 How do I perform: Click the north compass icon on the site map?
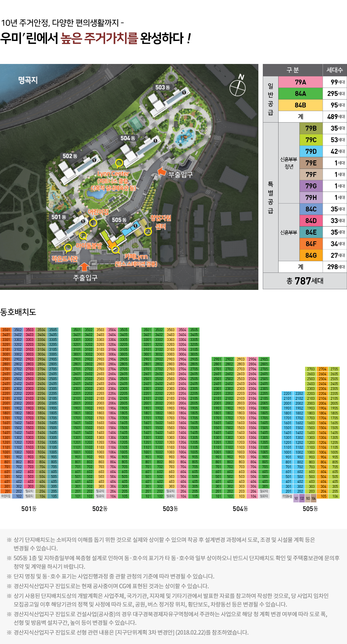click(238, 86)
